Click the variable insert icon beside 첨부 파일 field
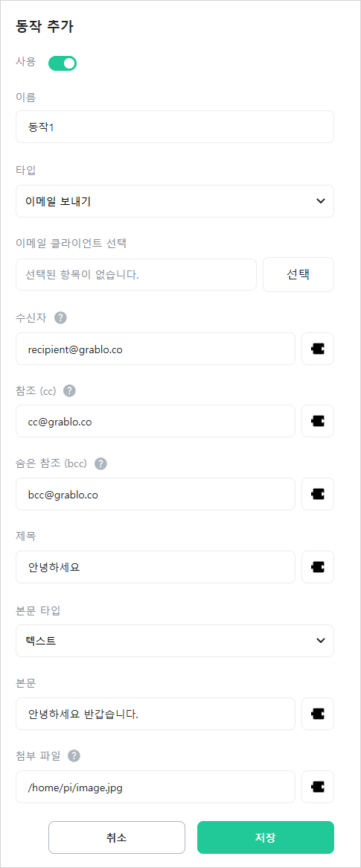Image resolution: width=361 pixels, height=868 pixels. point(318,787)
